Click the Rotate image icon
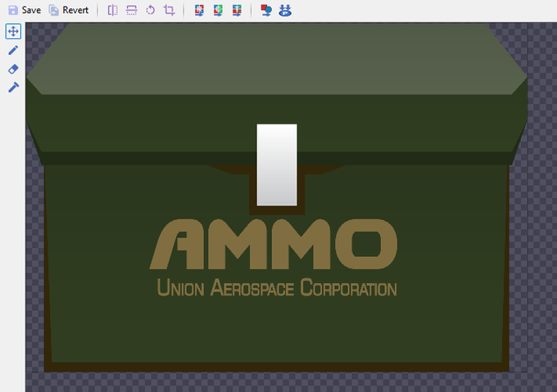 150,11
